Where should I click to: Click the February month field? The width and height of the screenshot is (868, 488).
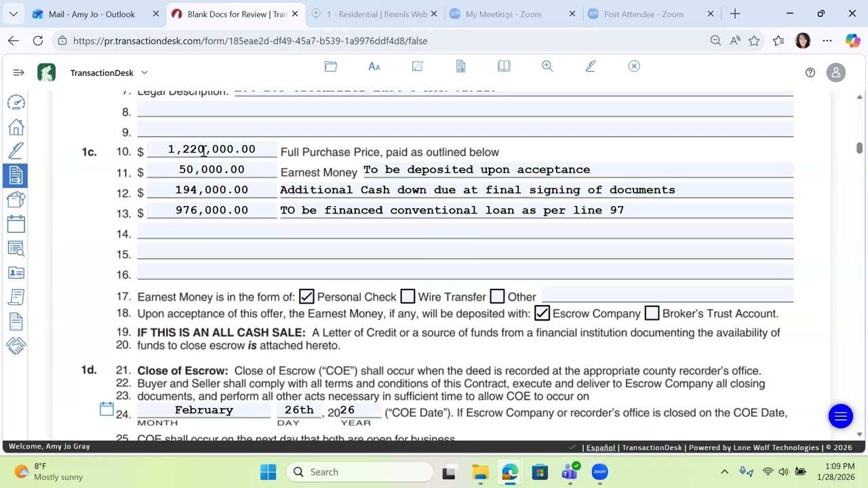coord(203,410)
